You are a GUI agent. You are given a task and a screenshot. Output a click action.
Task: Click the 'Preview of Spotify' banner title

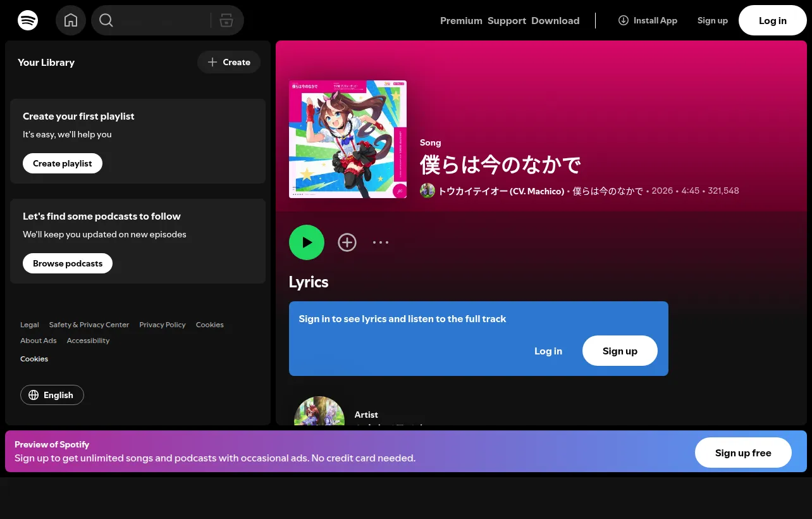[52, 444]
